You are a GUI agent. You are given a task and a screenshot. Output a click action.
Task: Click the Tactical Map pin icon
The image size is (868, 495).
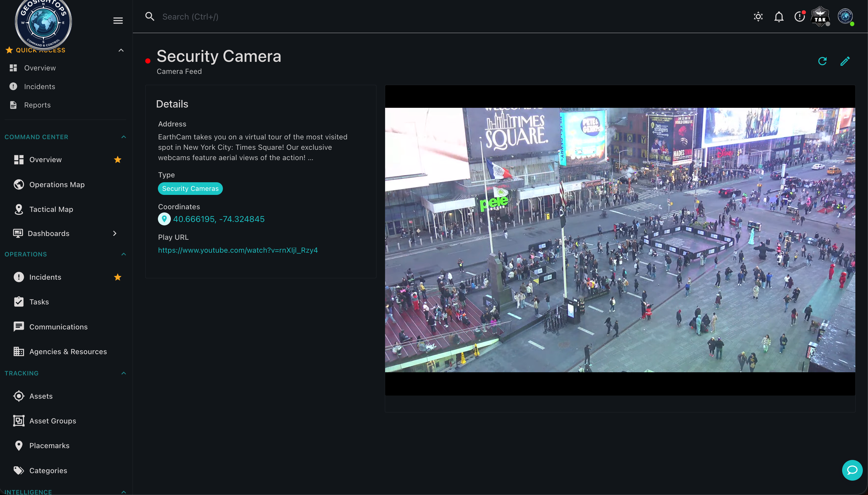coord(19,210)
